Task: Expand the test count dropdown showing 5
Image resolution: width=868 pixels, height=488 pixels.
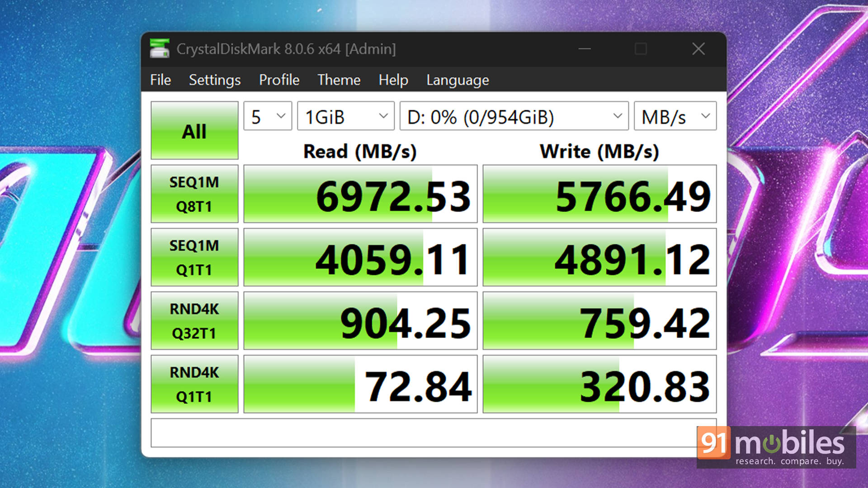Action: pyautogui.click(x=268, y=116)
